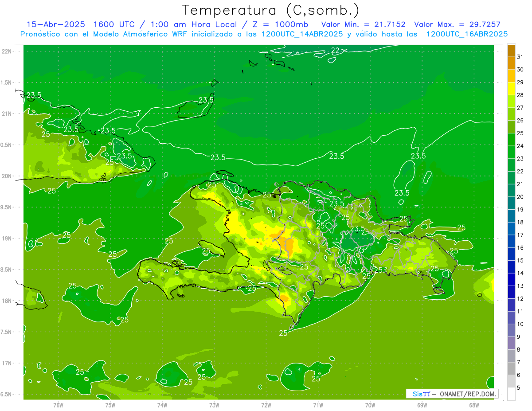Click 'Valor Min. = 21.7152' in the header

point(363,24)
